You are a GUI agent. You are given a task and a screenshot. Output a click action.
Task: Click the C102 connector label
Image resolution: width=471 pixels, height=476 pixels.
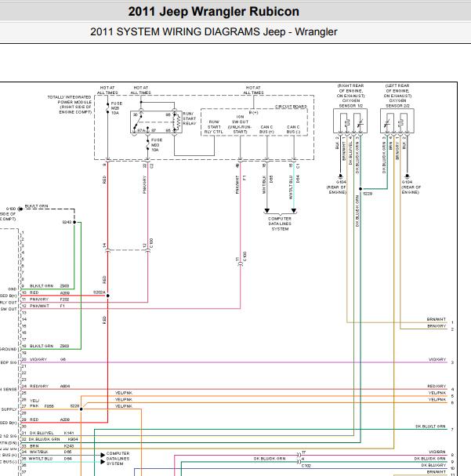pyautogui.click(x=306, y=466)
